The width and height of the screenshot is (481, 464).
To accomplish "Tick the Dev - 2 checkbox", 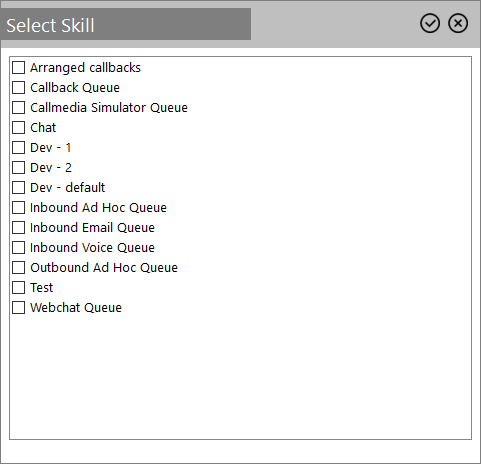I will pos(18,167).
